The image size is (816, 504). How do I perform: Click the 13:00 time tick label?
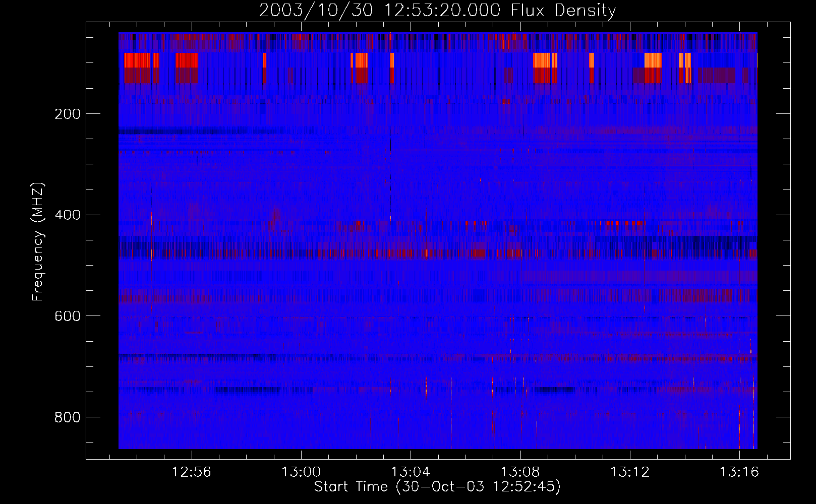pos(301,472)
